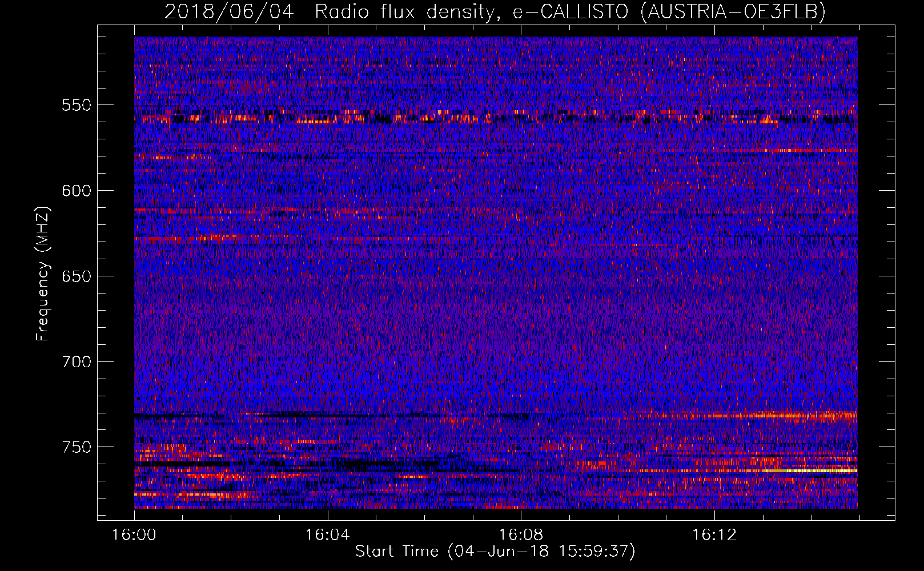Click the '16:00' time axis label
The image size is (924, 571).
134,535
